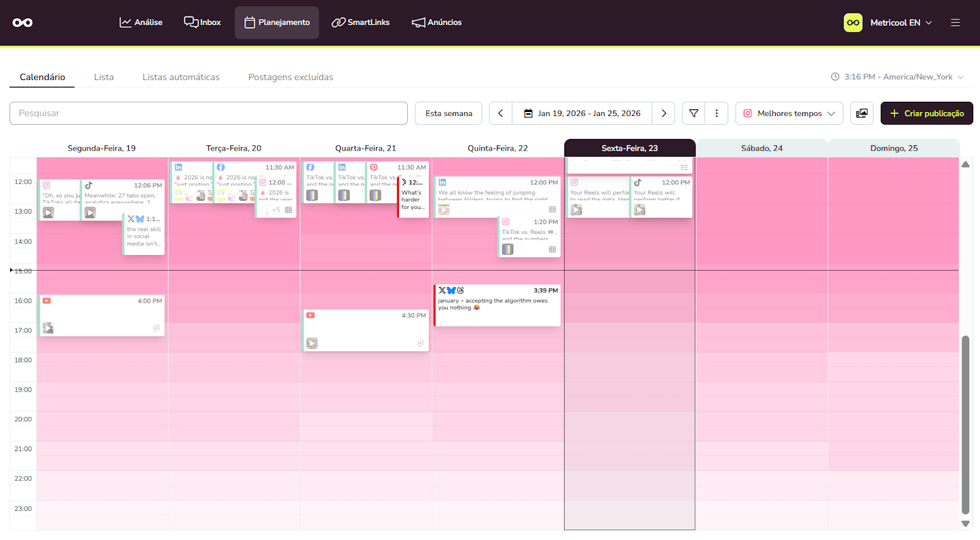This screenshot has height=540, width=980.
Task: Go to the previous week arrow
Action: pos(501,113)
